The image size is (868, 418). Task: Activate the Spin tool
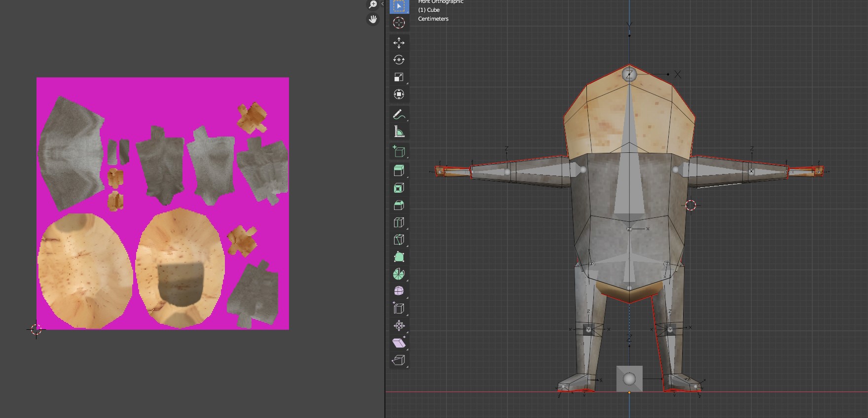click(399, 274)
